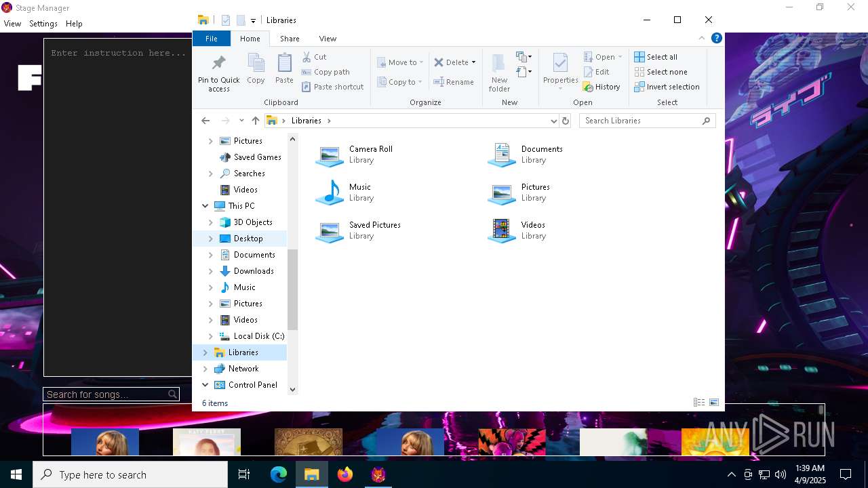
Task: Minimize the ribbon with chevron
Action: (702, 38)
